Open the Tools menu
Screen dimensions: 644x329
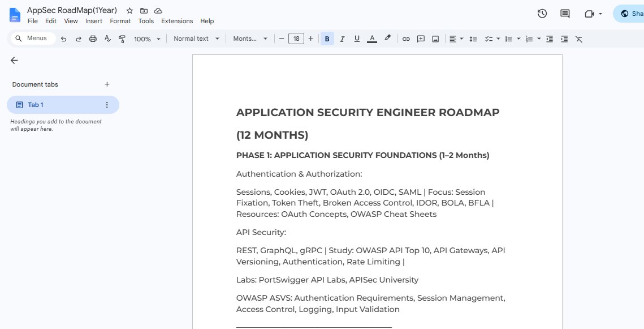146,21
